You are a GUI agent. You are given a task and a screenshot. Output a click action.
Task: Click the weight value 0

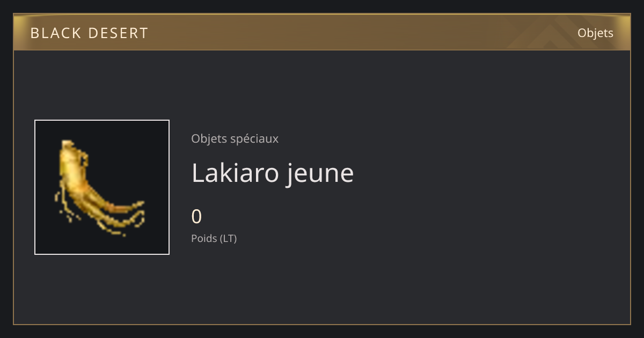point(196,217)
